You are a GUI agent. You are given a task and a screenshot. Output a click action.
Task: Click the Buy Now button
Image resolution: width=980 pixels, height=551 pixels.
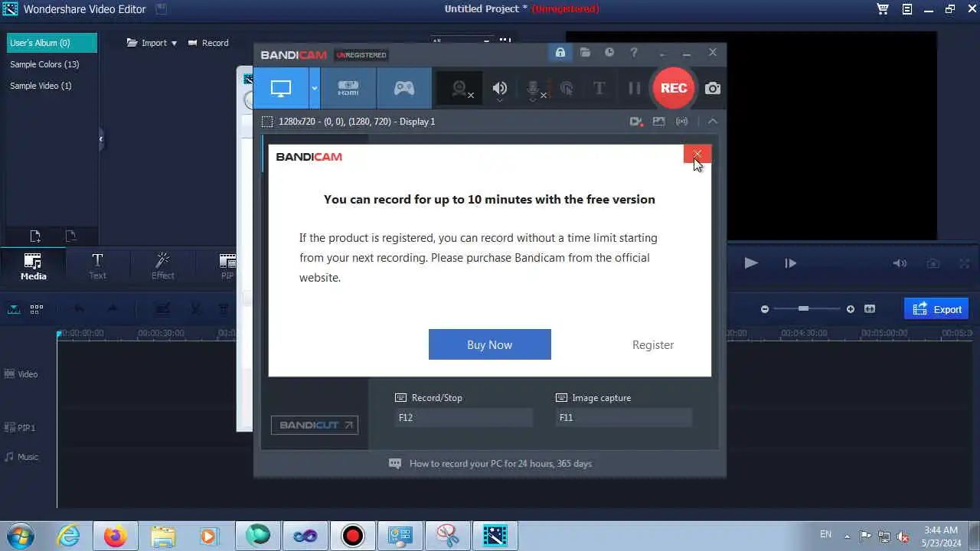(490, 344)
